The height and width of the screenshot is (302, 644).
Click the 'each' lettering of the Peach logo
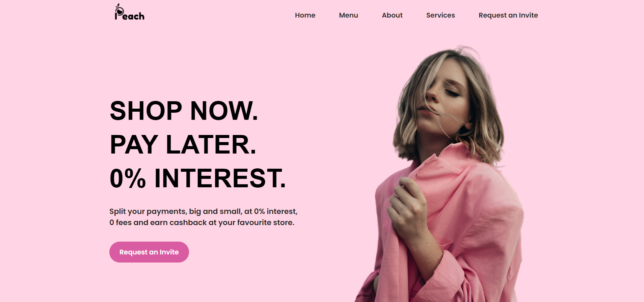[x=134, y=16]
